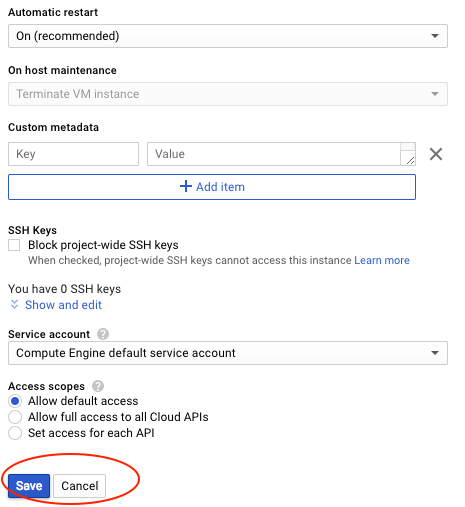Expand Show and edit SSH keys
The width and height of the screenshot is (465, 507).
pyautogui.click(x=63, y=305)
